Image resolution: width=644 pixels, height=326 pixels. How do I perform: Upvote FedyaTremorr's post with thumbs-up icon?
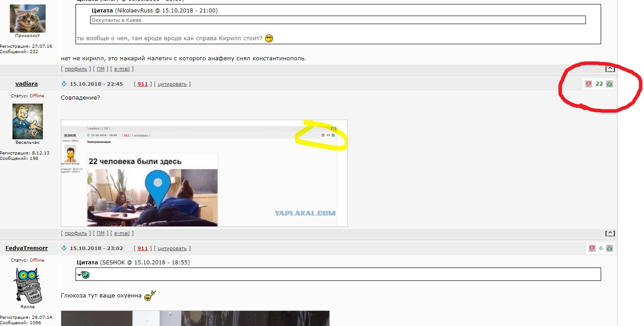[610, 248]
